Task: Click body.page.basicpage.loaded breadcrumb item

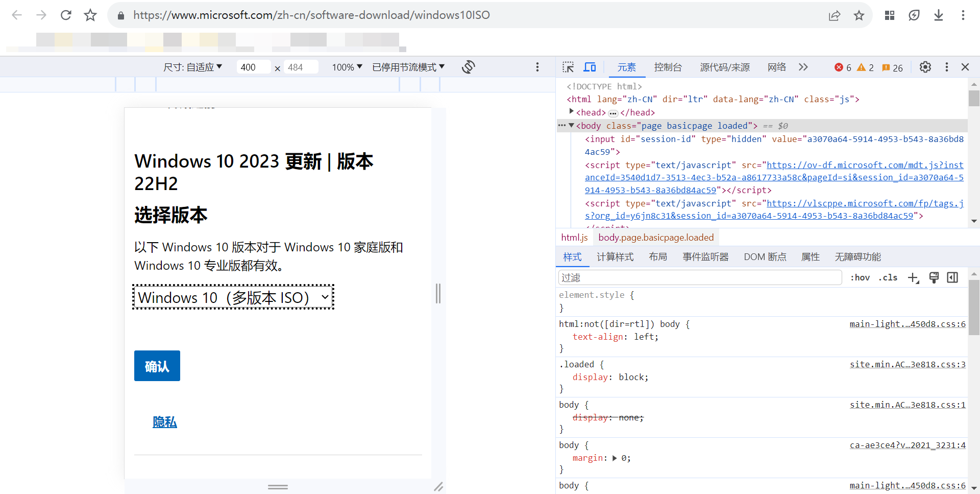Action: (656, 238)
